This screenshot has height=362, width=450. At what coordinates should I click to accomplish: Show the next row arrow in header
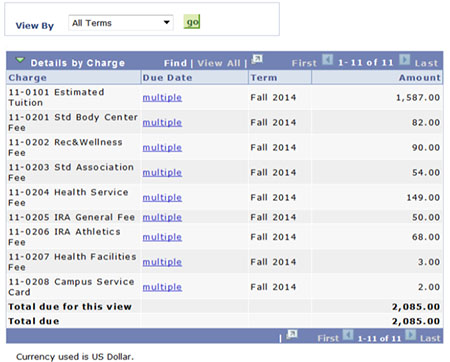[404, 60]
